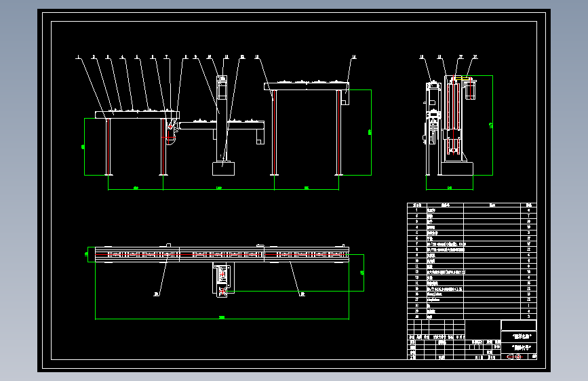588x381 pixels.
Task: Click the "图样名称" title block cell
Action: tap(519, 336)
